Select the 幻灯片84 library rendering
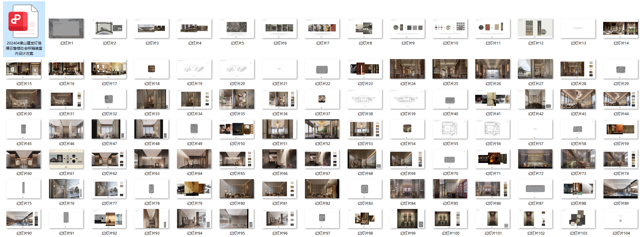 tap(407, 189)
